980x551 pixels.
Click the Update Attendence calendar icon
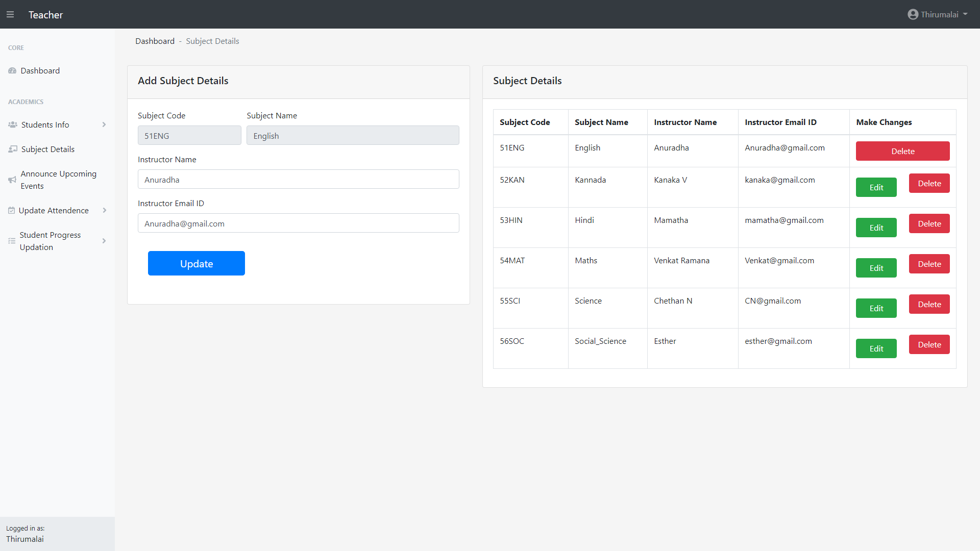(11, 211)
